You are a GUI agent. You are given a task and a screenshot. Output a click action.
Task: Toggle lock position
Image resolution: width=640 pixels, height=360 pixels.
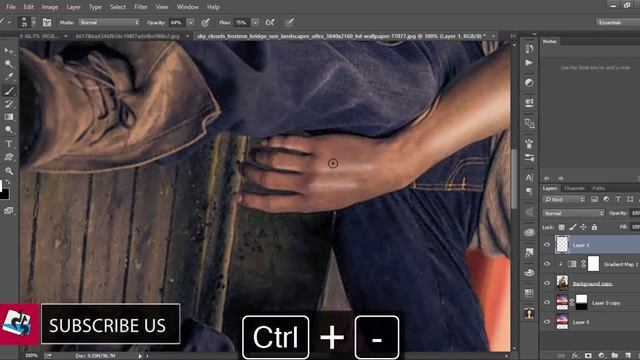583,227
